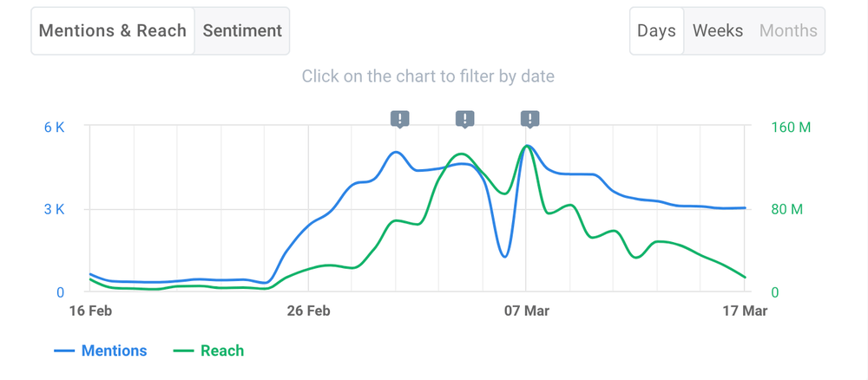The image size is (868, 380).
Task: Toggle the Mentions series label in legend
Action: click(x=114, y=351)
